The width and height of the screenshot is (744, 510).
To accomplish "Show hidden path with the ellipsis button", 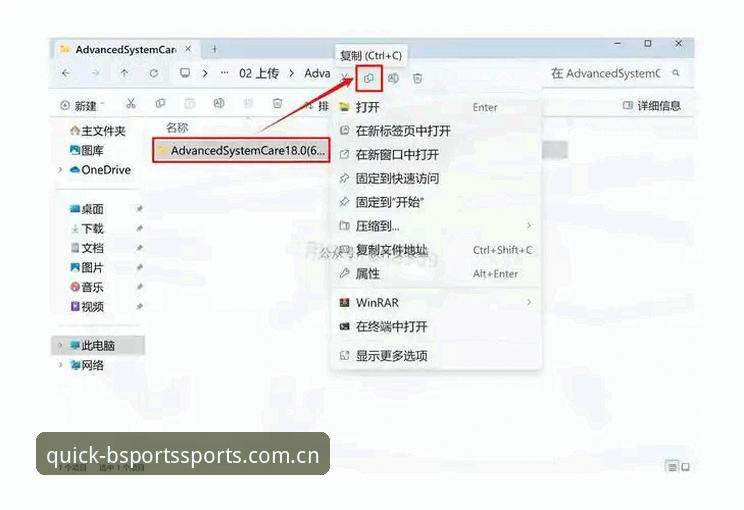I will click(224, 73).
